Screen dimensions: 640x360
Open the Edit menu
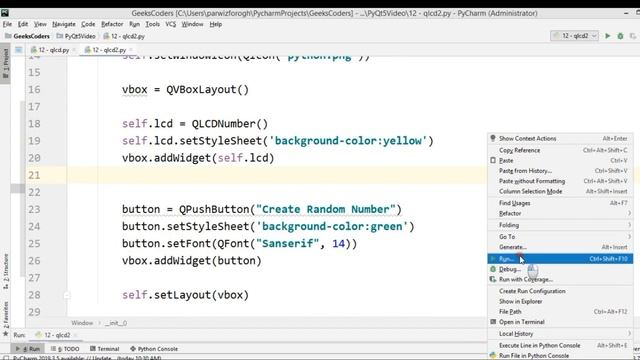pyautogui.click(x=23, y=24)
